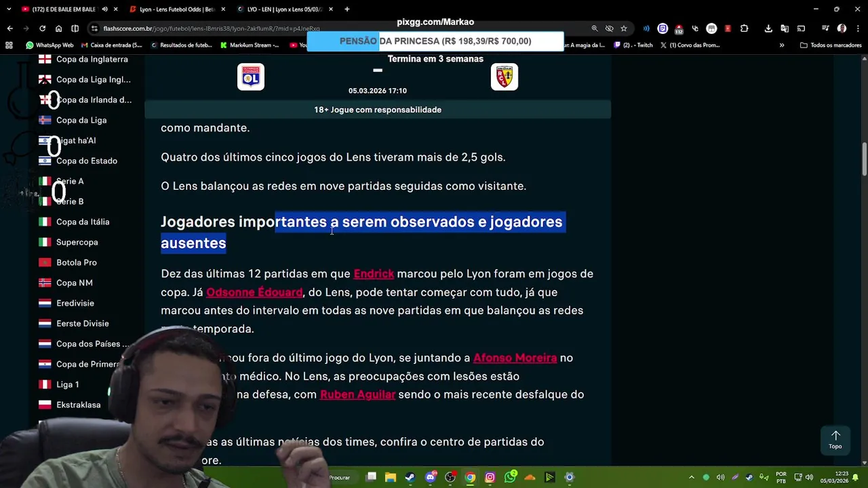Open the Afonso Moreira player link
The image size is (868, 488).
(515, 358)
